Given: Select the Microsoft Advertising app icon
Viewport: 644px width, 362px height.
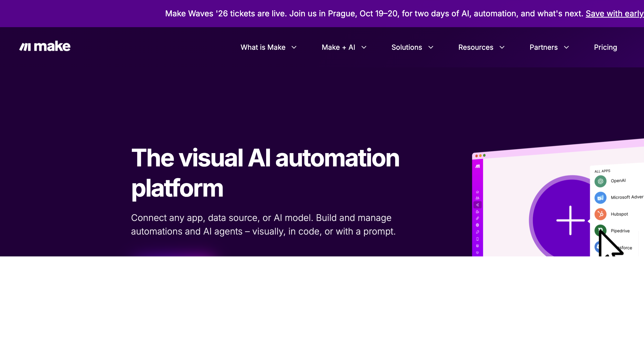Looking at the screenshot, I should point(600,198).
